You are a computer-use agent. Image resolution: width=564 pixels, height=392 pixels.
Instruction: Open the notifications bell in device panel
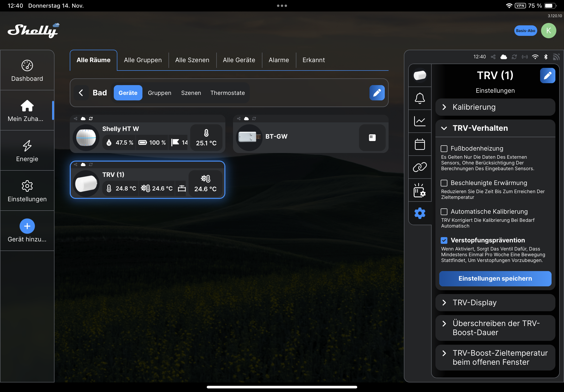click(420, 98)
